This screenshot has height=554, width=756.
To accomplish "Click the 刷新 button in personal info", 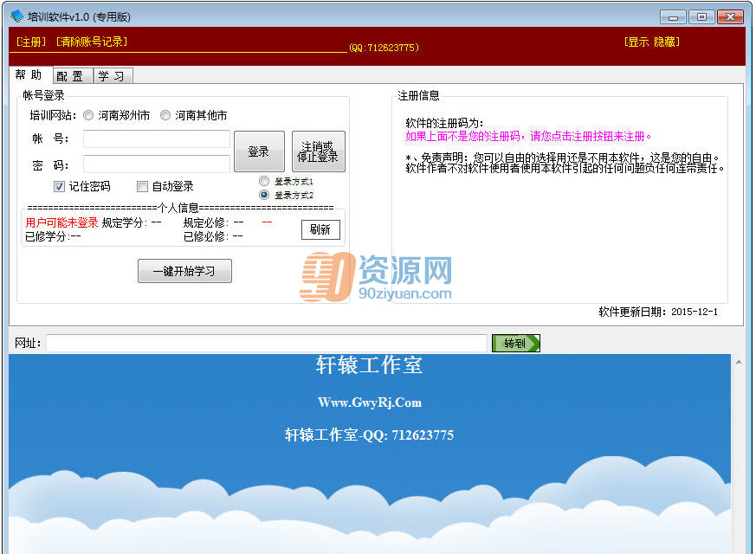I will point(320,229).
